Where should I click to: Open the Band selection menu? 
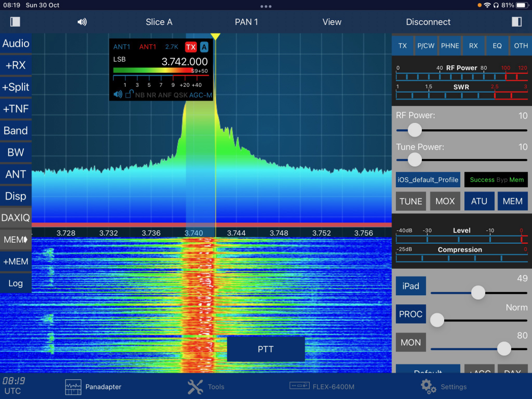[x=15, y=130]
